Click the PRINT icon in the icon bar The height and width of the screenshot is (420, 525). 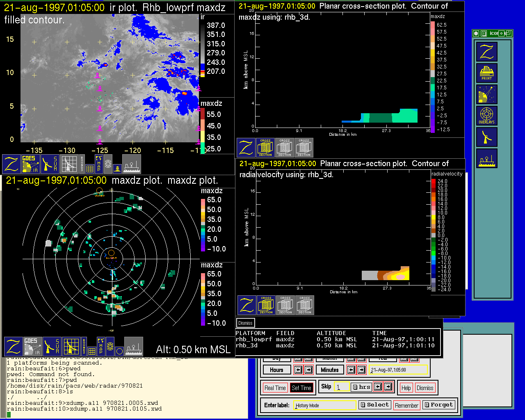(487, 73)
